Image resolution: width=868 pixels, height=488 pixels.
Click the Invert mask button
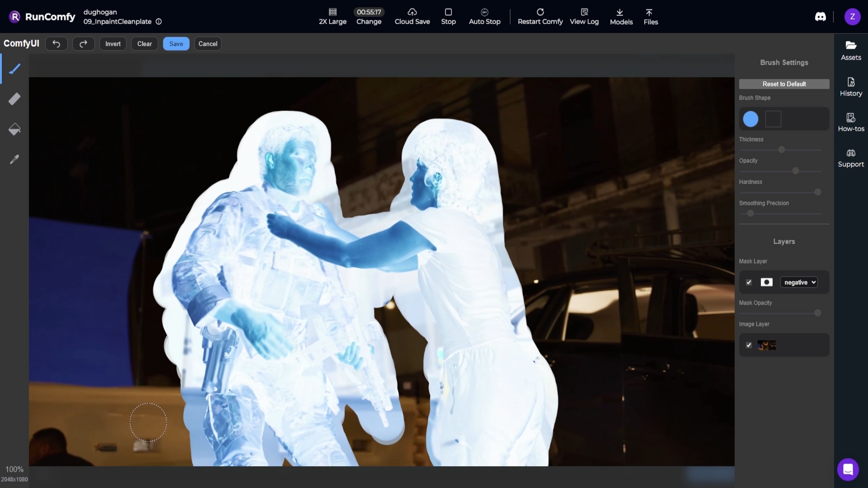[x=113, y=44]
